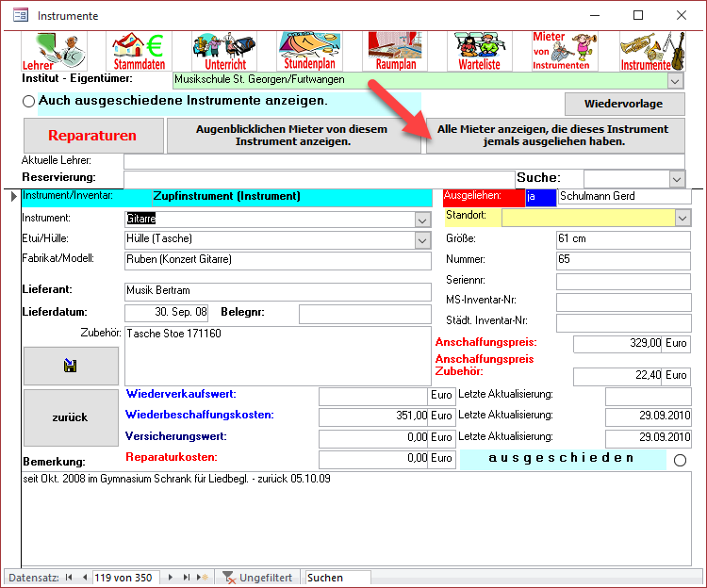Open the Etui/Hülle dropdown list
The width and height of the screenshot is (707, 588).
click(x=421, y=239)
